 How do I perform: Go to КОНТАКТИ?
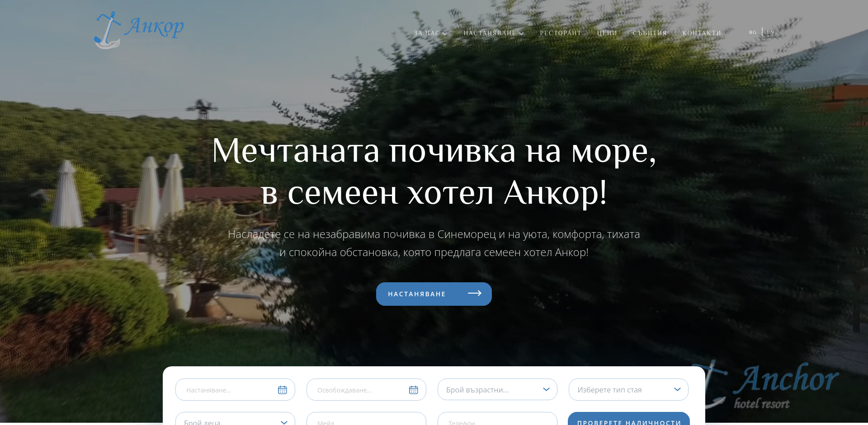(x=702, y=33)
